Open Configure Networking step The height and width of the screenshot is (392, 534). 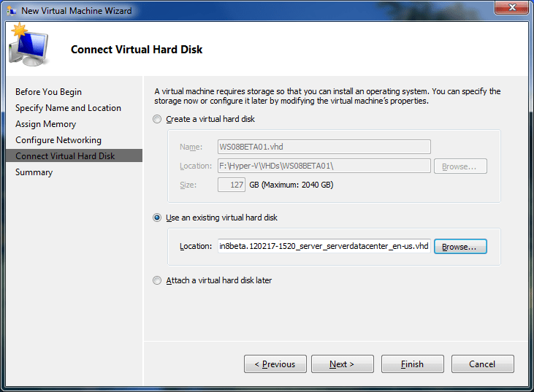click(x=58, y=140)
